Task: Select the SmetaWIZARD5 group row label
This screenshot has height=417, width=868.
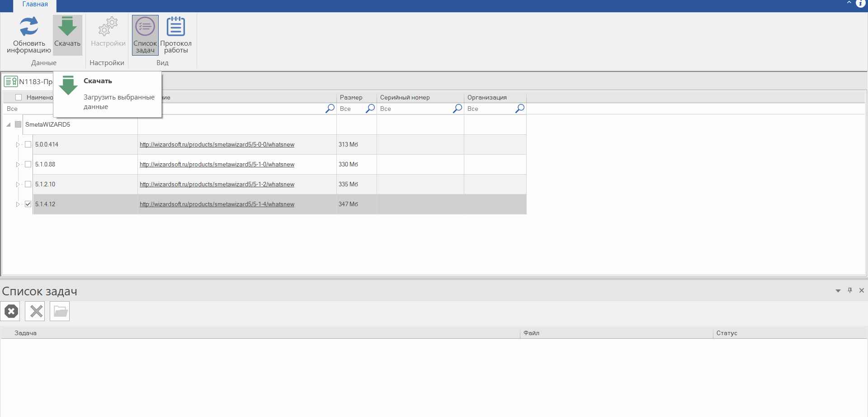Action: point(47,124)
